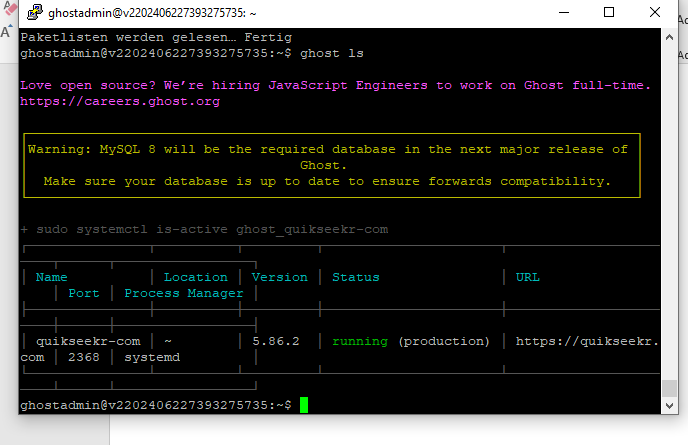This screenshot has width=688, height=445.
Task: Click the https://quikseekr. URL in the table
Action: (x=587, y=341)
